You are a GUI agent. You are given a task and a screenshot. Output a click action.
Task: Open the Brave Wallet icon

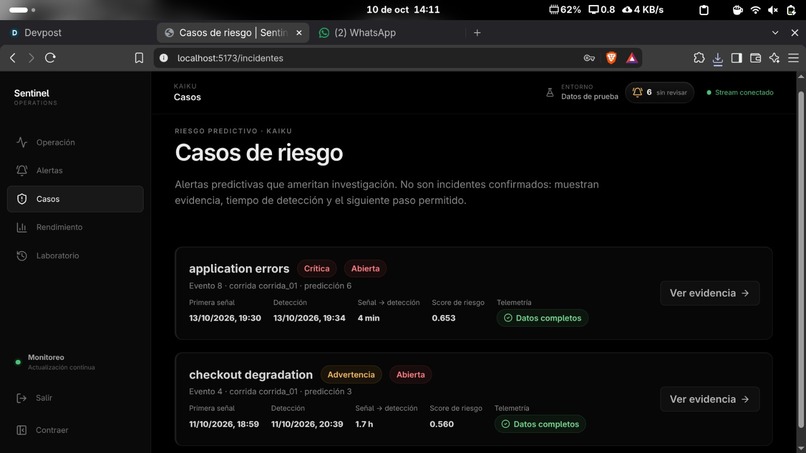tap(755, 58)
